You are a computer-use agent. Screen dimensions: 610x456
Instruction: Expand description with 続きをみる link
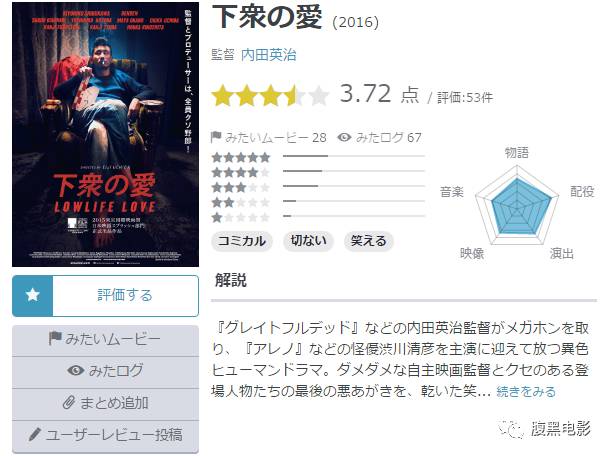coord(526,391)
